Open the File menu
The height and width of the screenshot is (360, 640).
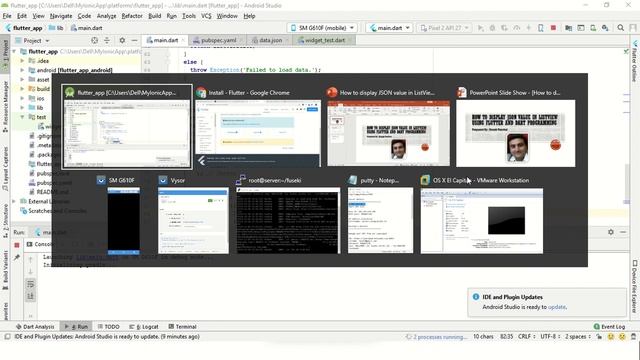click(x=7, y=16)
